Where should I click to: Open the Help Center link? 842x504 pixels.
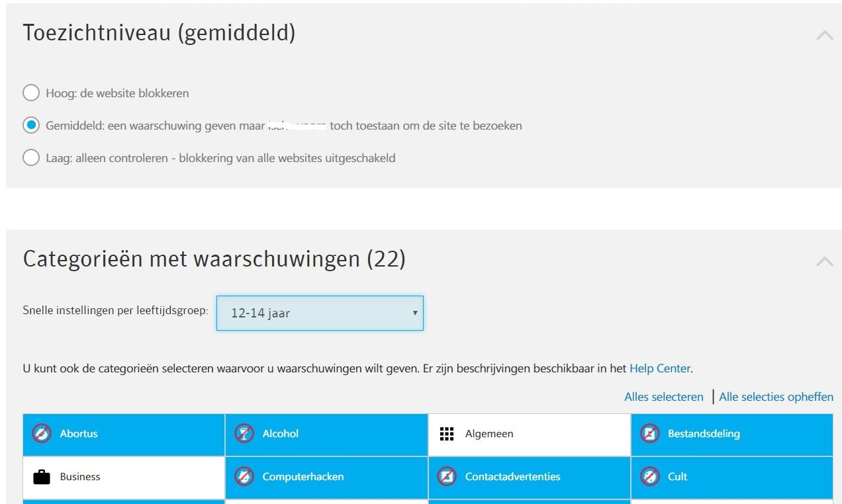point(659,368)
